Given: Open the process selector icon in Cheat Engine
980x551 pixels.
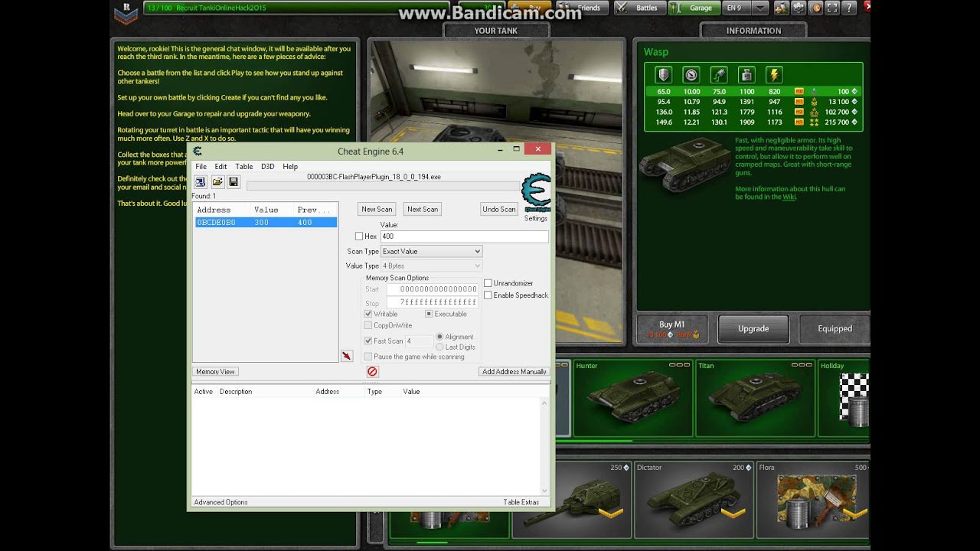Looking at the screenshot, I should tap(201, 181).
